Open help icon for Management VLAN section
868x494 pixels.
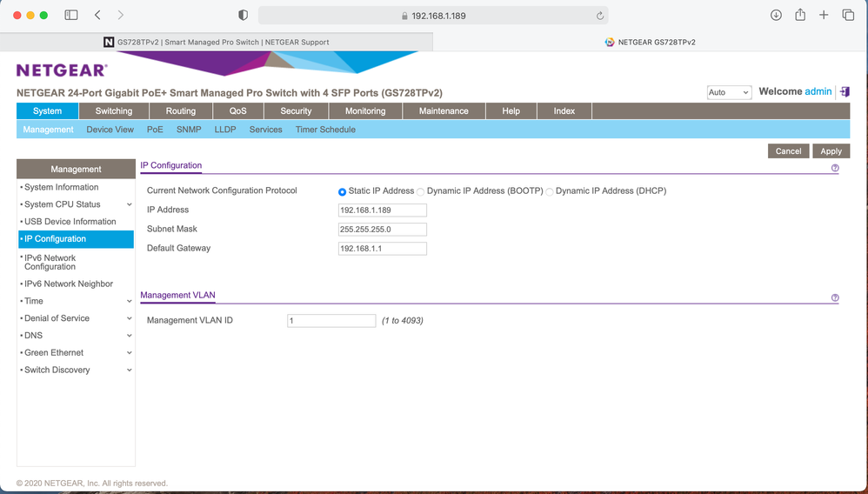pyautogui.click(x=835, y=297)
